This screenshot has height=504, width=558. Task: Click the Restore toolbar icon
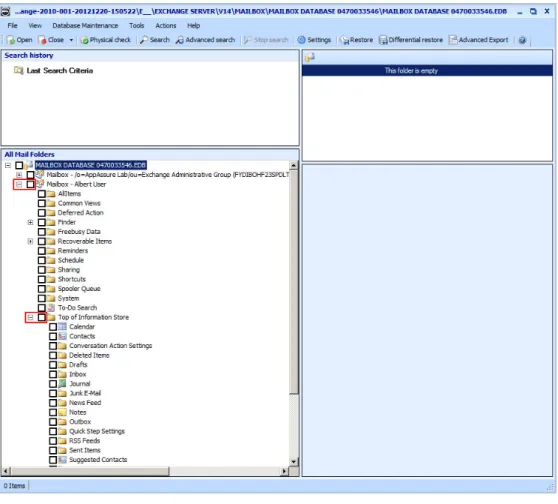coord(344,40)
